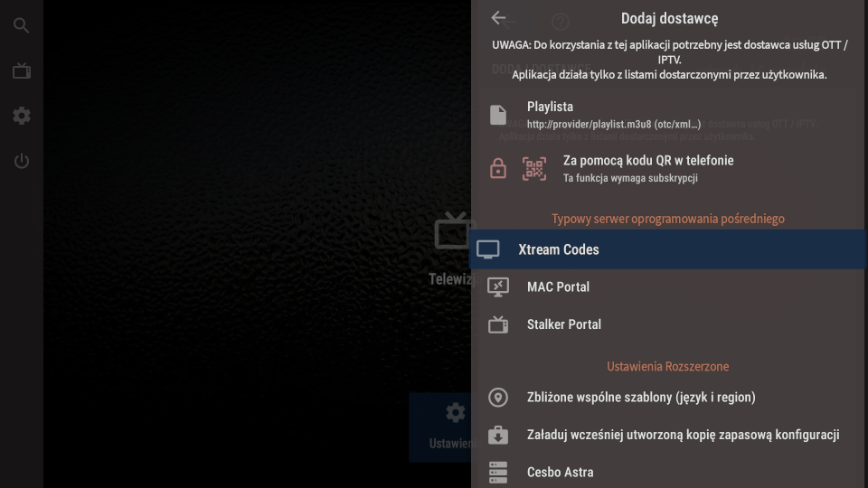
Task: Click the Cesbo Astra server icon
Action: click(498, 472)
